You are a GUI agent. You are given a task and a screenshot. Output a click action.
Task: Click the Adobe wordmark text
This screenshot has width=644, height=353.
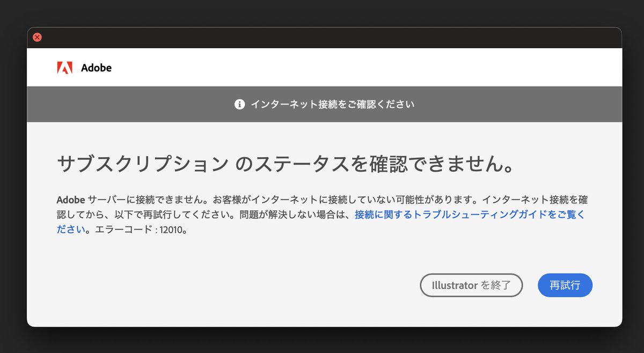pyautogui.click(x=96, y=68)
